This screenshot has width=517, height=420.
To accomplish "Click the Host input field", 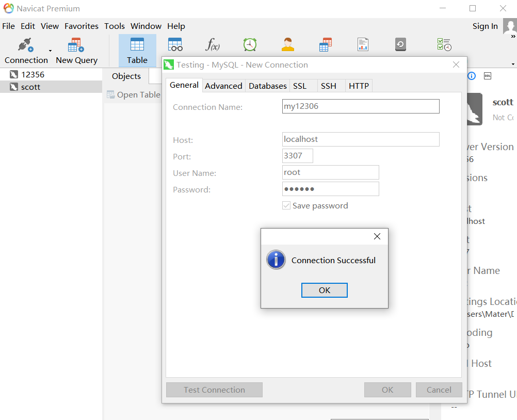I will tap(361, 139).
